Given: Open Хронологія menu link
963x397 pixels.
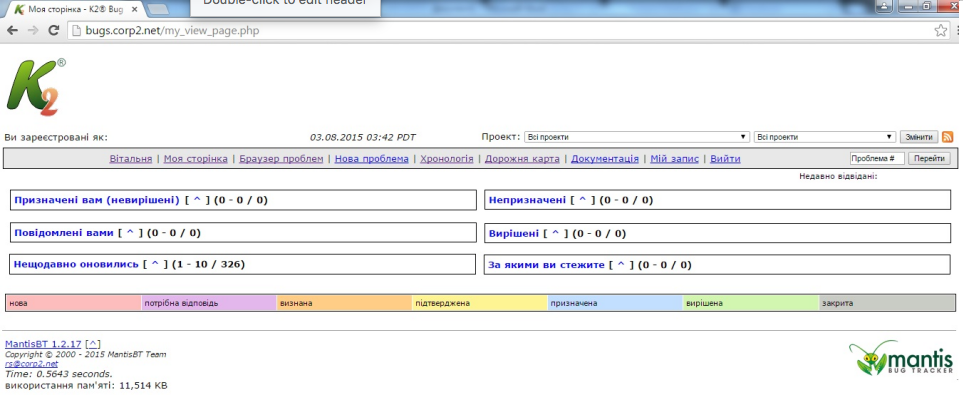Looking at the screenshot, I should pos(446,159).
